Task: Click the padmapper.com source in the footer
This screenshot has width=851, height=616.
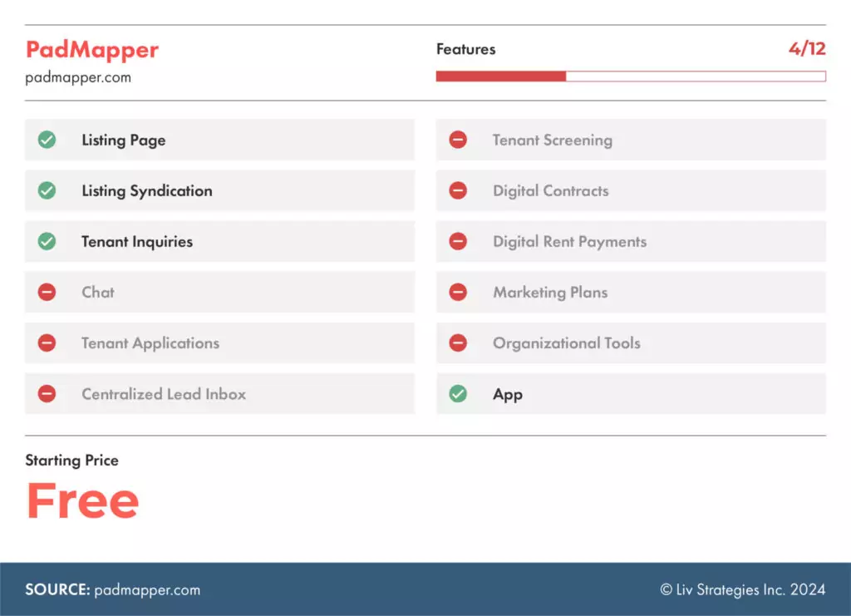Action: [147, 589]
